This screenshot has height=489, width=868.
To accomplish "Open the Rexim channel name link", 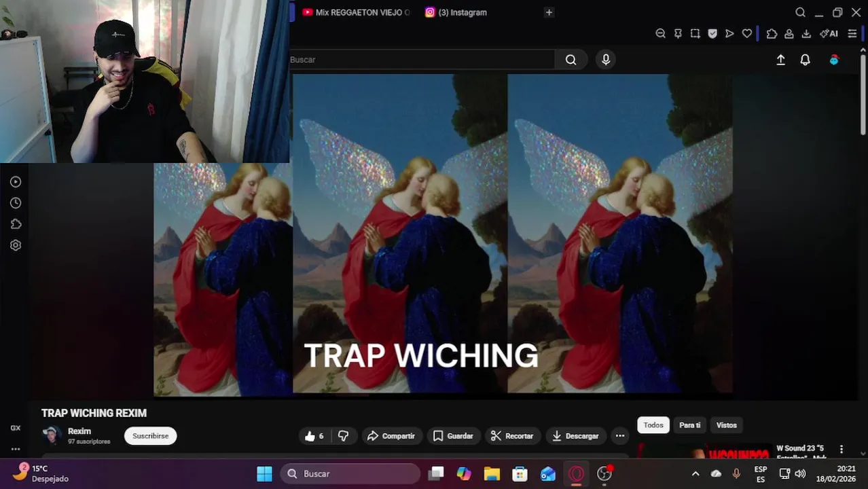I will [79, 431].
